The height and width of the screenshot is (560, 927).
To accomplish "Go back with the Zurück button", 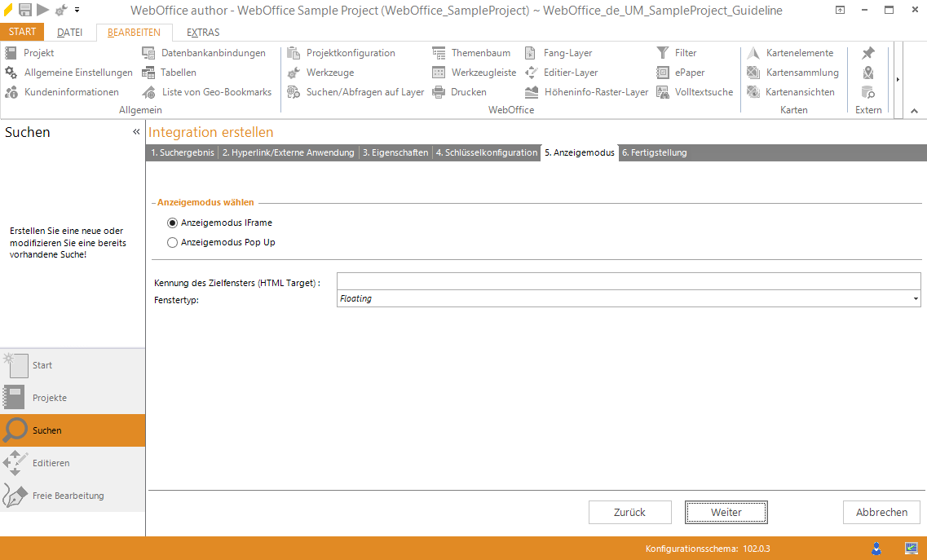I will (x=629, y=513).
